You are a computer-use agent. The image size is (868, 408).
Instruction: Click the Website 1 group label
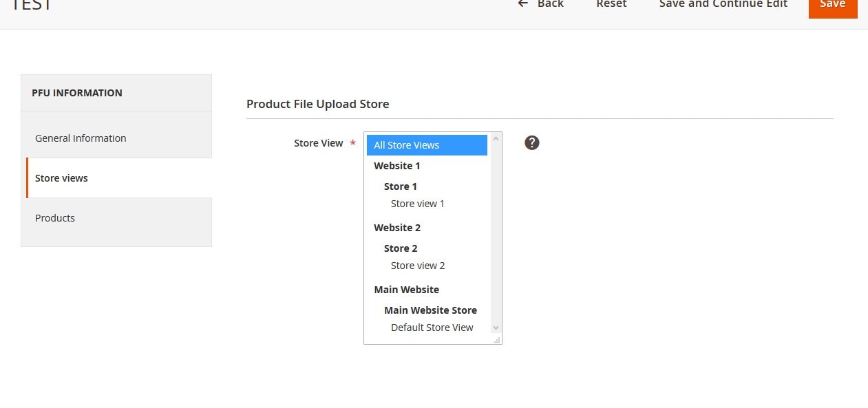[x=396, y=166]
